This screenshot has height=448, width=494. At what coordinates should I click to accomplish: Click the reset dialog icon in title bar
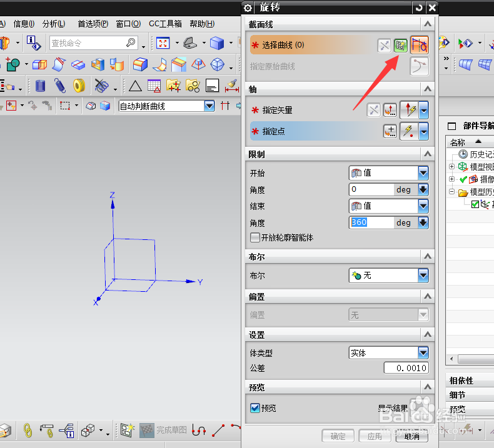pos(419,8)
